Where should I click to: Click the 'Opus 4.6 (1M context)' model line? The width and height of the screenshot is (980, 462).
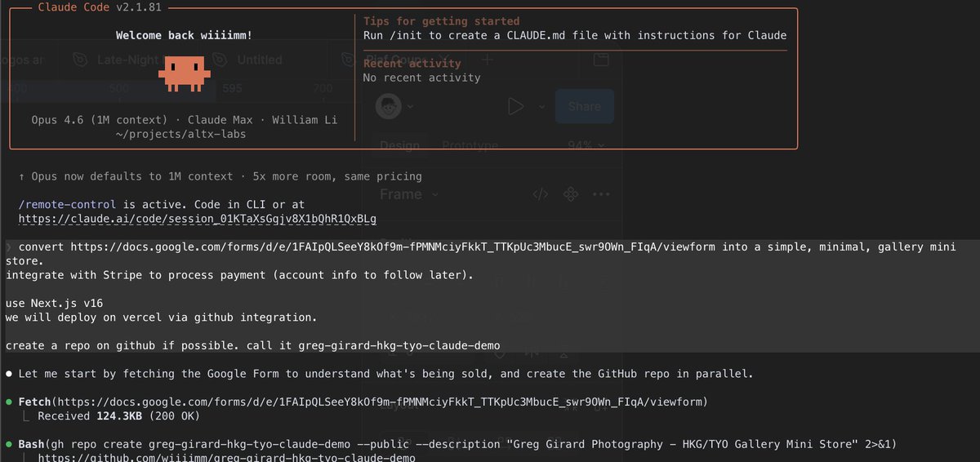184,119
